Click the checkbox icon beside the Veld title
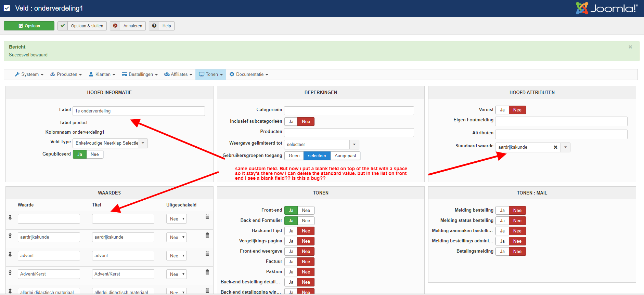 tap(7, 8)
